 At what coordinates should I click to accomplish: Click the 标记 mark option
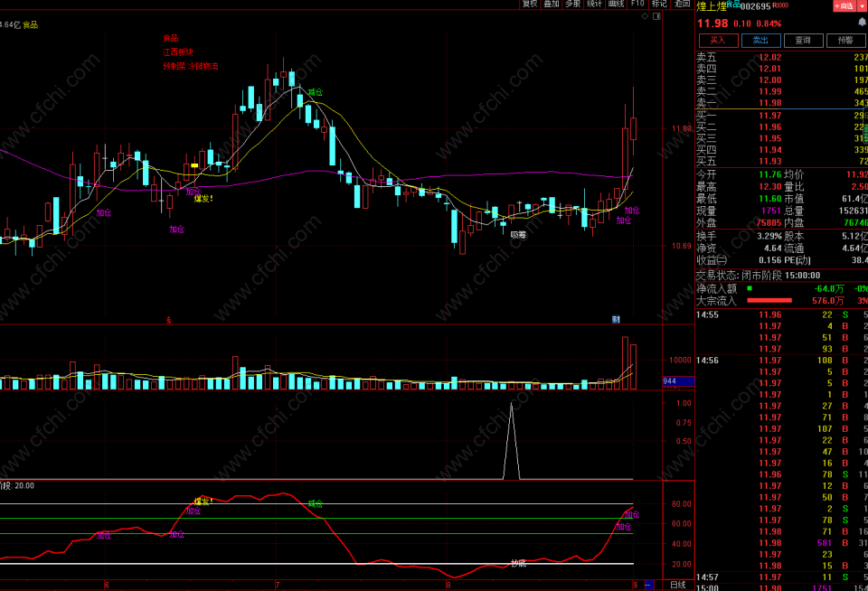(659, 4)
